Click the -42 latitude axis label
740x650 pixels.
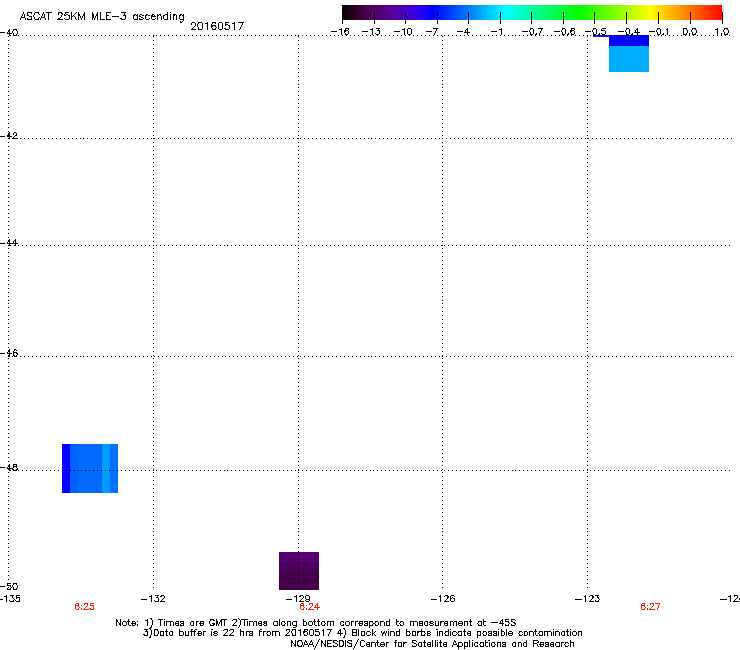coord(9,135)
